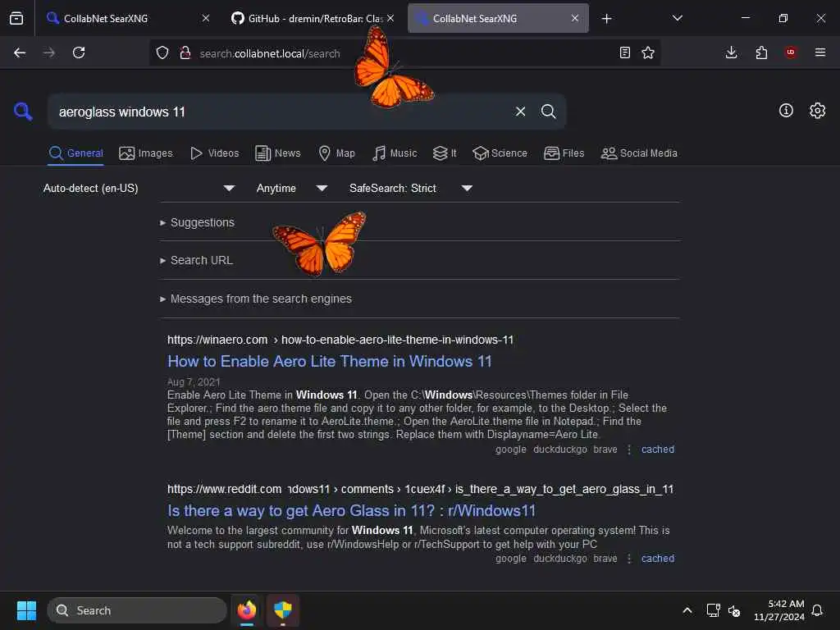The height and width of the screenshot is (630, 840).
Task: Click the uBlock Origin toolbar icon
Action: click(x=791, y=52)
